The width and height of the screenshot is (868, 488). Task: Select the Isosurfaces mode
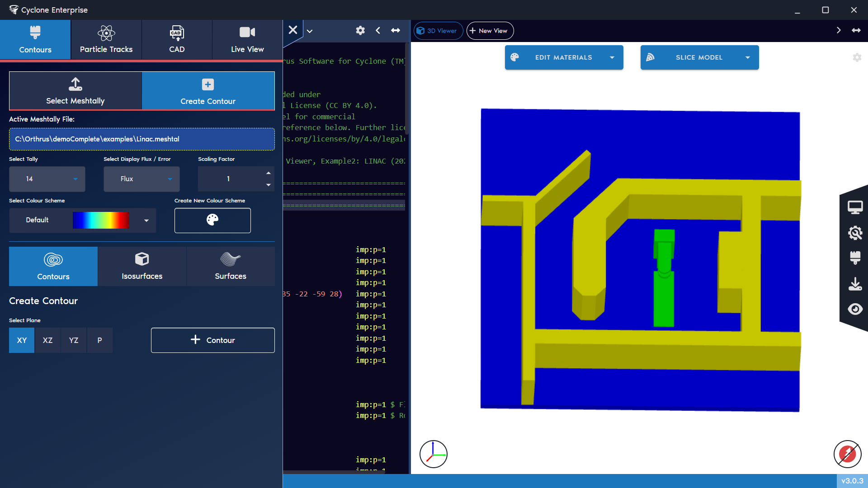[142, 266]
